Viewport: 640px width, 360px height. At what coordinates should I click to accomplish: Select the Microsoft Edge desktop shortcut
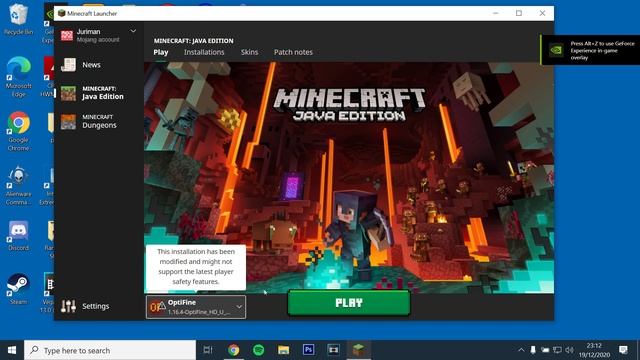tap(18, 77)
